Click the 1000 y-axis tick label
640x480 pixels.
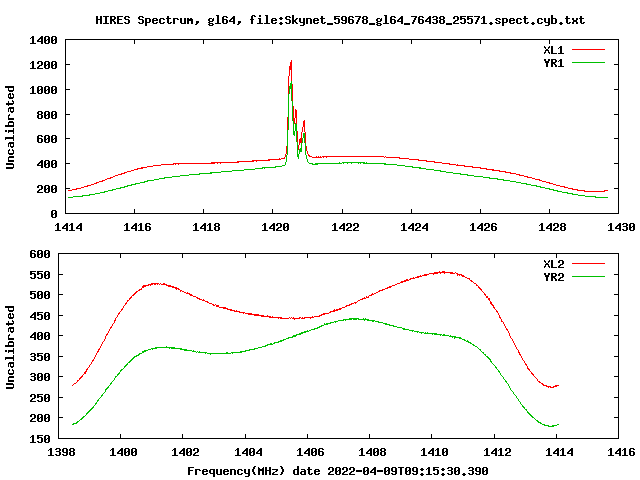[x=43, y=90]
